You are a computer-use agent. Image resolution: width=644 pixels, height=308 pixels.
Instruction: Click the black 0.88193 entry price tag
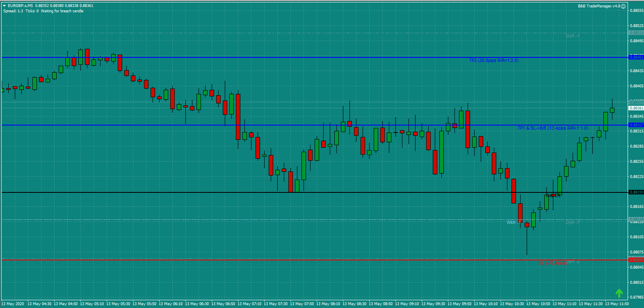coord(636,192)
